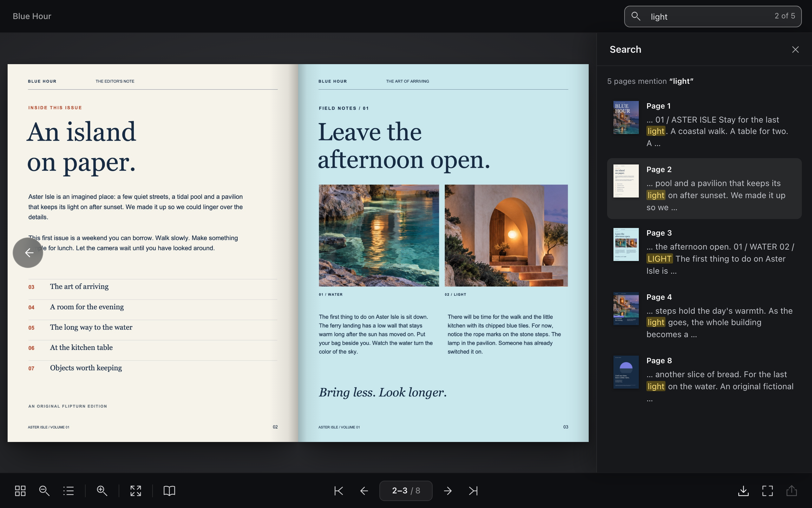Image resolution: width=812 pixels, height=508 pixels.
Task: Click the share icon
Action: point(791,491)
